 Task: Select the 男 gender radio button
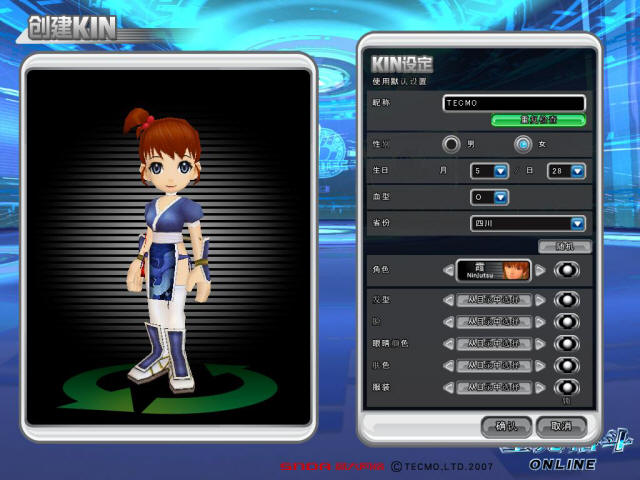coord(451,144)
